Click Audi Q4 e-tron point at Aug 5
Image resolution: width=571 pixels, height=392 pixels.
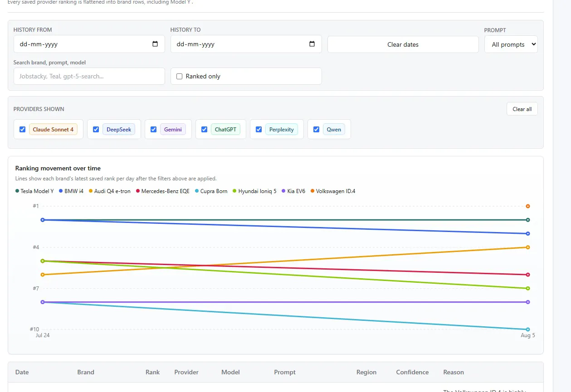pyautogui.click(x=528, y=247)
